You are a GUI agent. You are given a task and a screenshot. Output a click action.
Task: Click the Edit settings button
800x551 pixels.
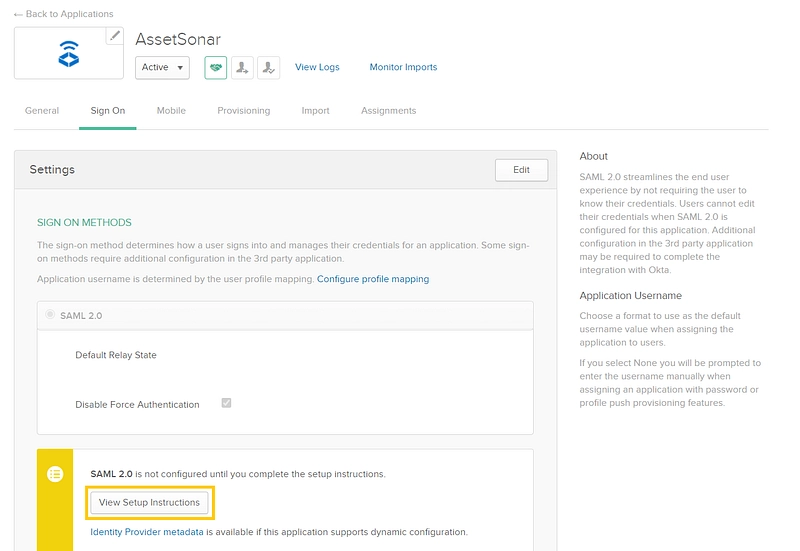tap(521, 170)
